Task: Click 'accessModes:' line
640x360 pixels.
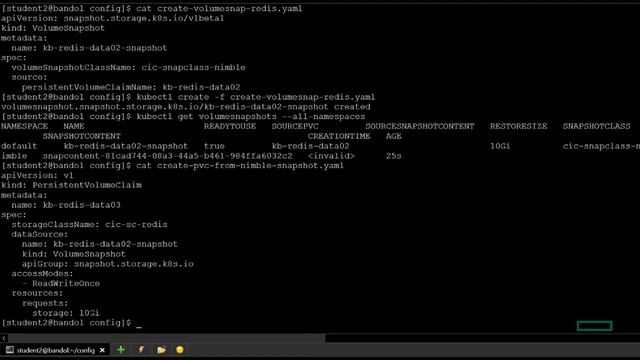Action: pyautogui.click(x=42, y=274)
